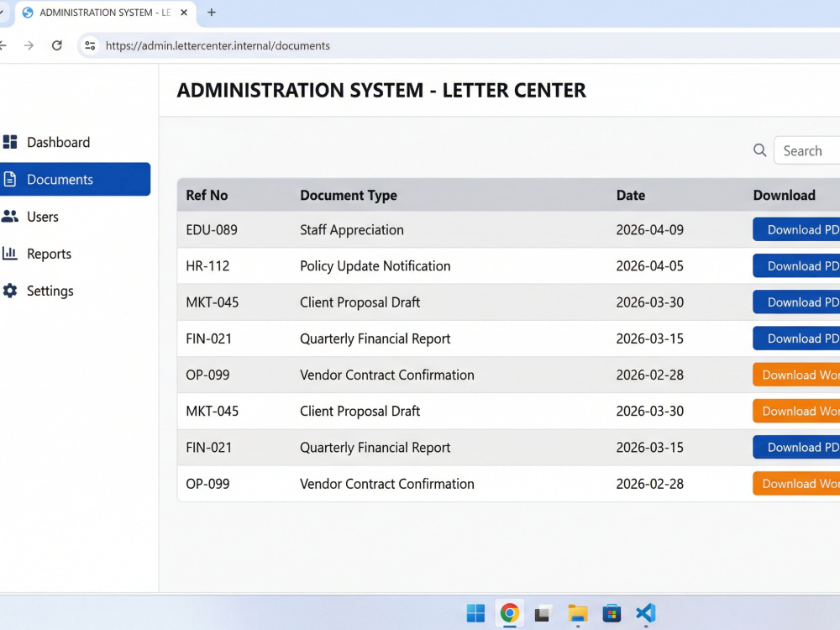This screenshot has height=630, width=840.
Task: Navigate to Reports section
Action: tap(50, 254)
